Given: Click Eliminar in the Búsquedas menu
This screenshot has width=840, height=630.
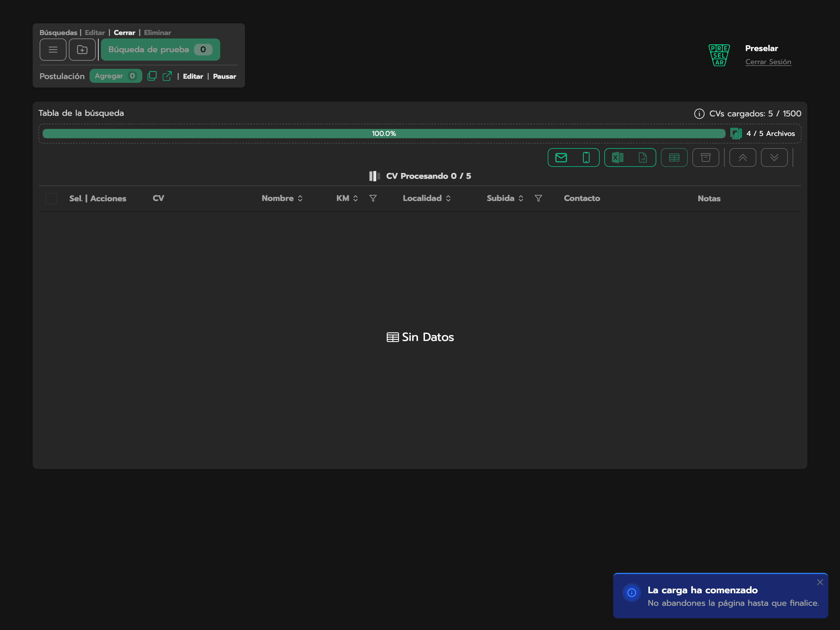Looking at the screenshot, I should (157, 33).
